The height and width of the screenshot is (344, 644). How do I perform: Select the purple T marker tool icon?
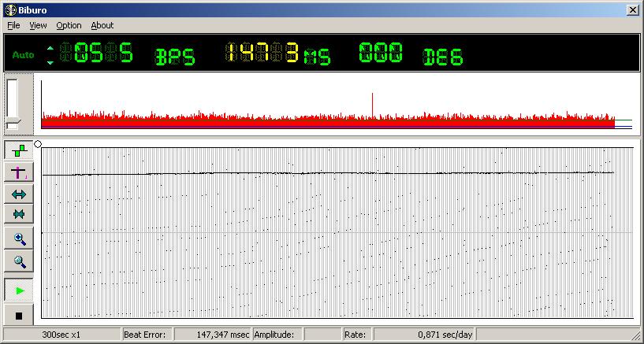point(19,172)
